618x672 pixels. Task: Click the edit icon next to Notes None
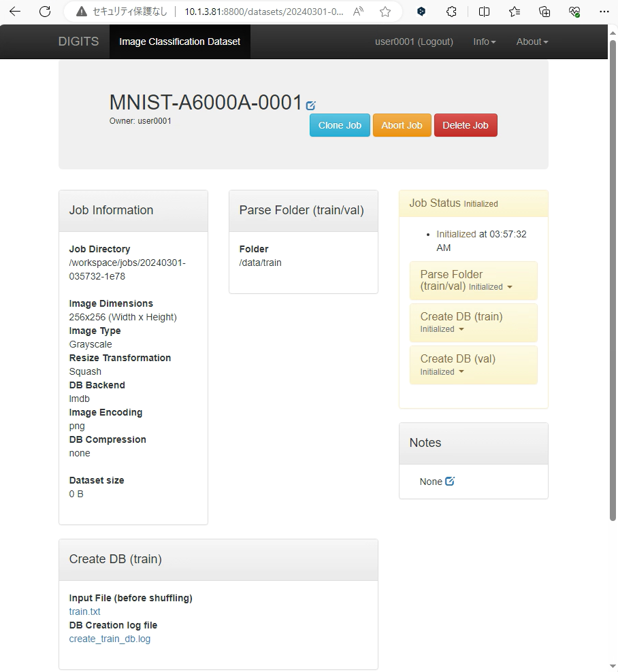click(x=449, y=481)
